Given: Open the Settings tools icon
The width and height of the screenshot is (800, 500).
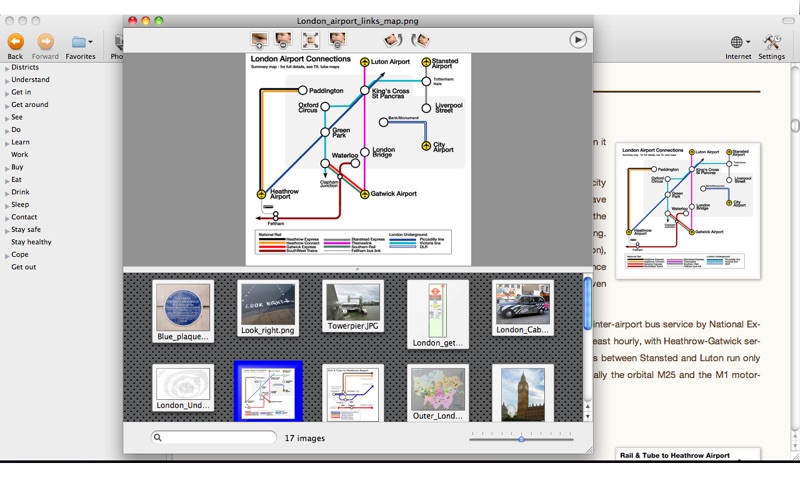Looking at the screenshot, I should coord(771,42).
